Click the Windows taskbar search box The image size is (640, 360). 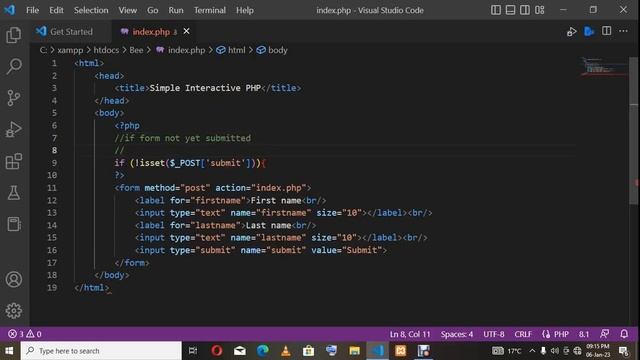(x=101, y=351)
